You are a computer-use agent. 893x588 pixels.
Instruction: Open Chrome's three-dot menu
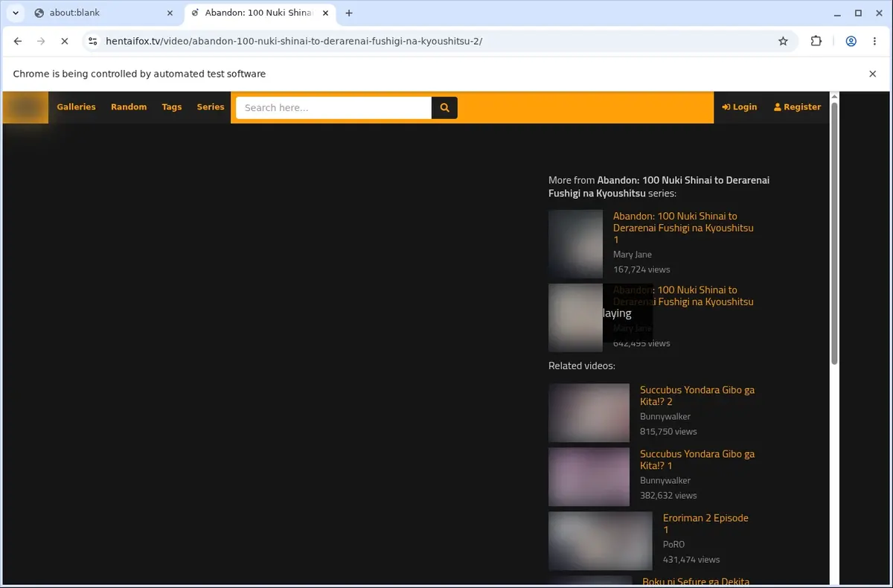coord(874,41)
